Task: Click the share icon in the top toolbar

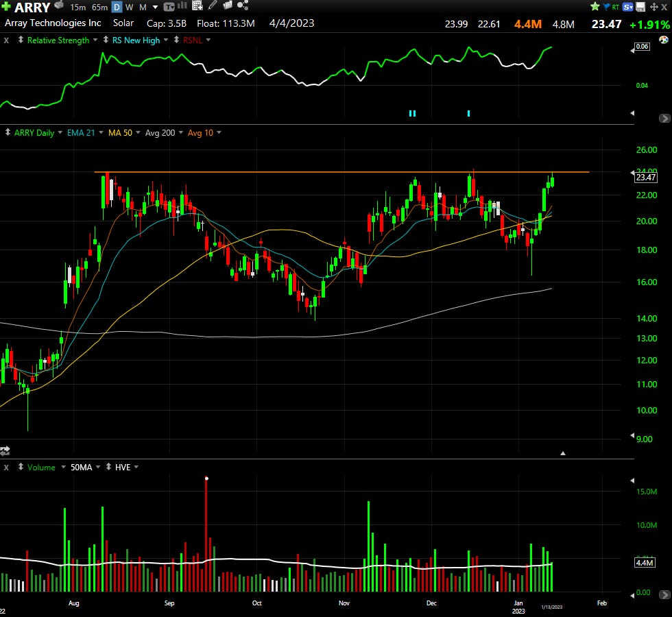Action: click(243, 5)
